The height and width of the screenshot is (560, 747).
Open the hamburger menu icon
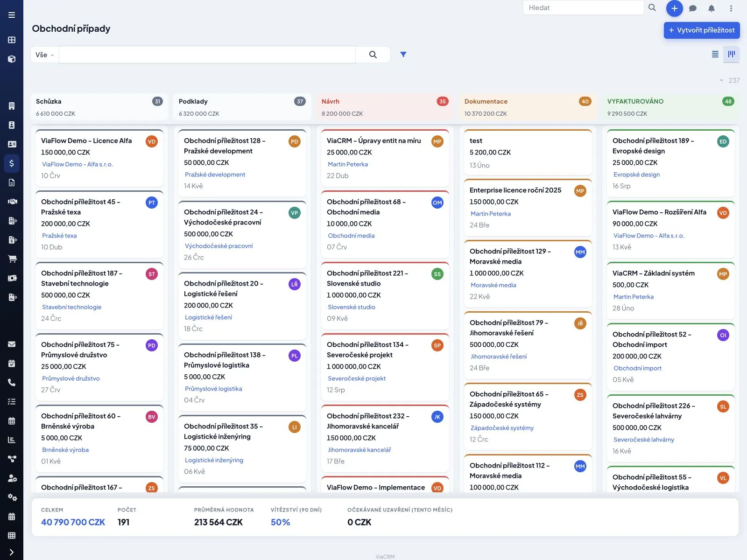12,15
